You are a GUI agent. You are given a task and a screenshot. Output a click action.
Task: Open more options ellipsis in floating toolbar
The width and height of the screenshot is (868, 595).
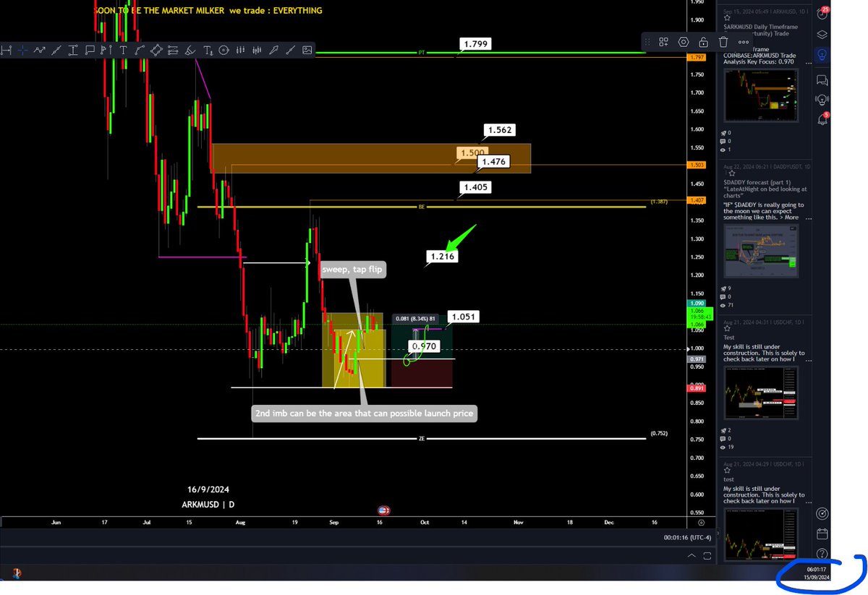743,42
